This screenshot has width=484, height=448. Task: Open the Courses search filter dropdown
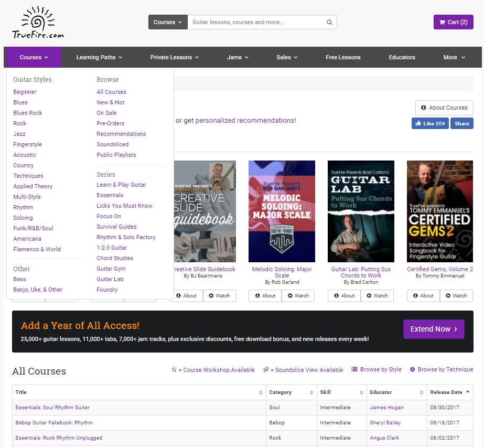pos(168,22)
